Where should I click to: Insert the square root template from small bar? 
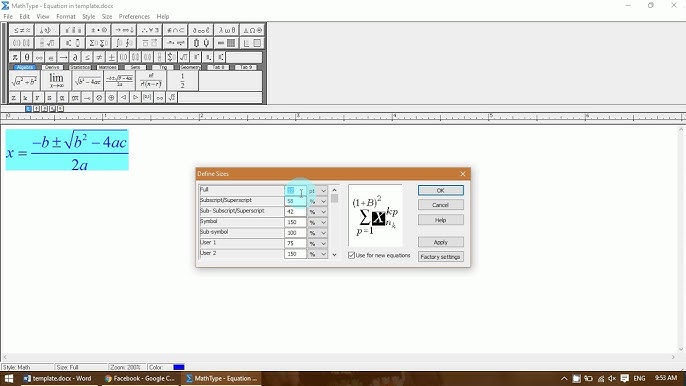point(184,57)
